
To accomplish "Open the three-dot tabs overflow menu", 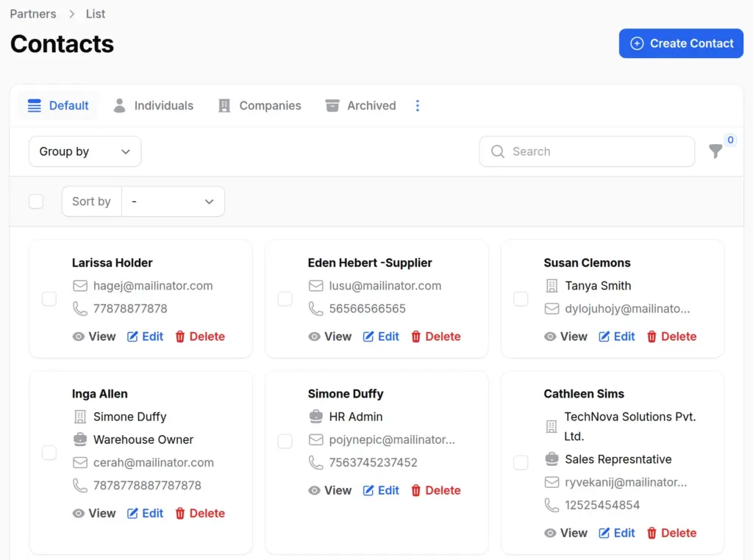I will [418, 106].
